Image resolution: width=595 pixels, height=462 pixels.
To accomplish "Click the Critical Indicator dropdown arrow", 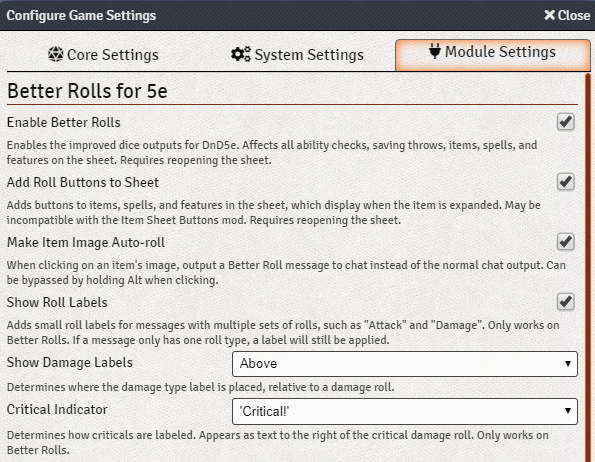I will [568, 411].
